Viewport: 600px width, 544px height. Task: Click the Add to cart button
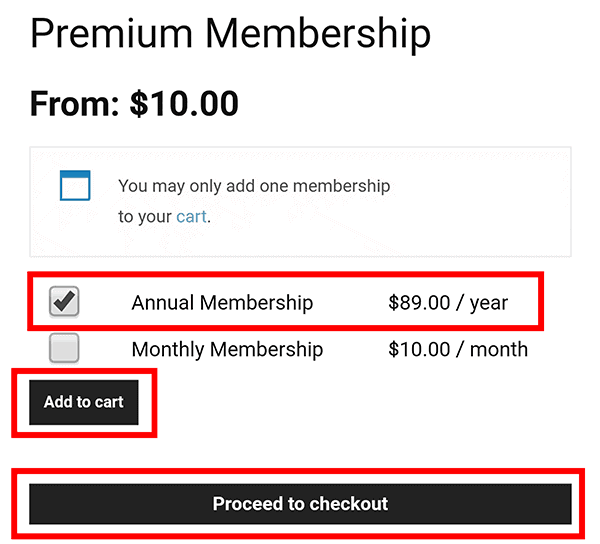[84, 402]
